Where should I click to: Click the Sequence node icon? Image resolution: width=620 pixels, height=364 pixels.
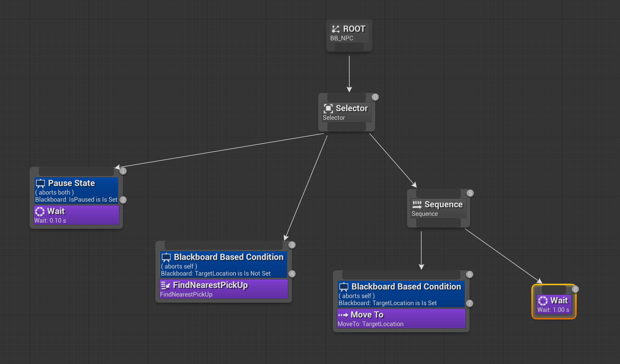coord(417,204)
